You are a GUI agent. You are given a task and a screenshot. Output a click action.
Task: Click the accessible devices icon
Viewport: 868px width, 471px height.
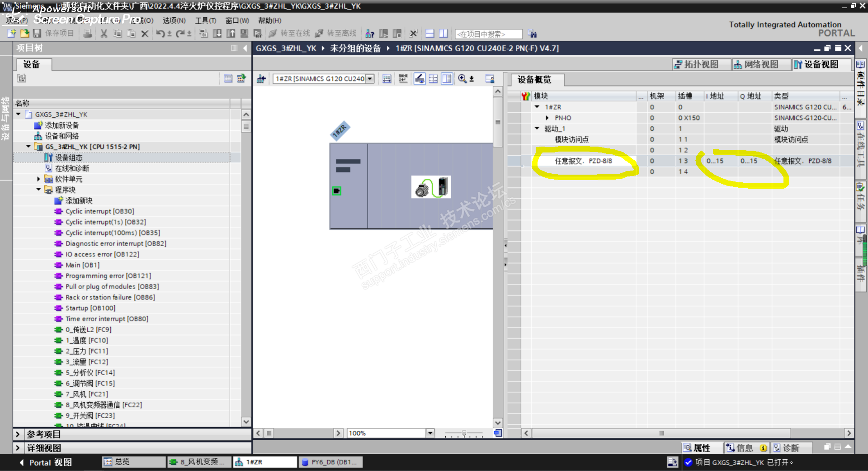pyautogui.click(x=370, y=33)
